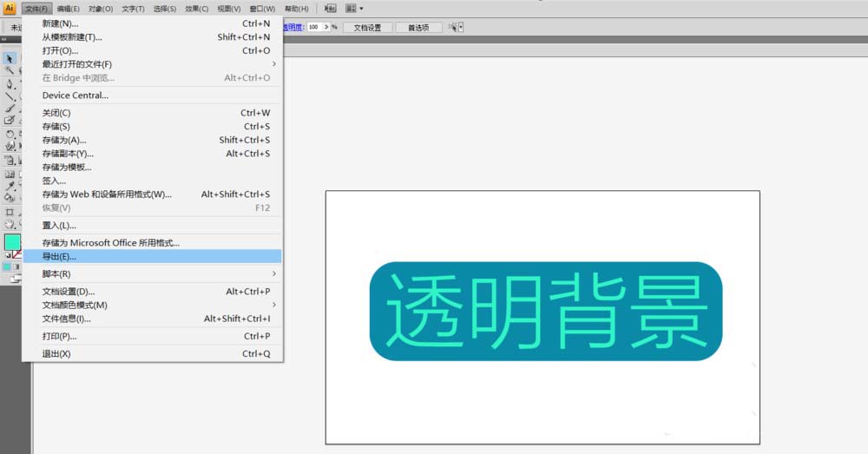Open the 效果(C) menu
This screenshot has width=868, height=454.
pyautogui.click(x=196, y=8)
